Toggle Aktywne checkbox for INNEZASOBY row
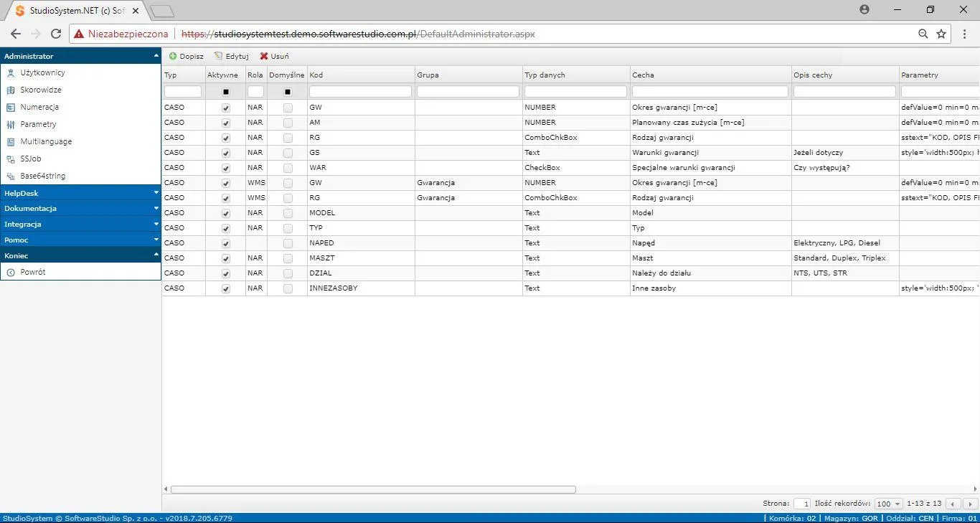Screen dimensions: 980x523 pos(226,288)
